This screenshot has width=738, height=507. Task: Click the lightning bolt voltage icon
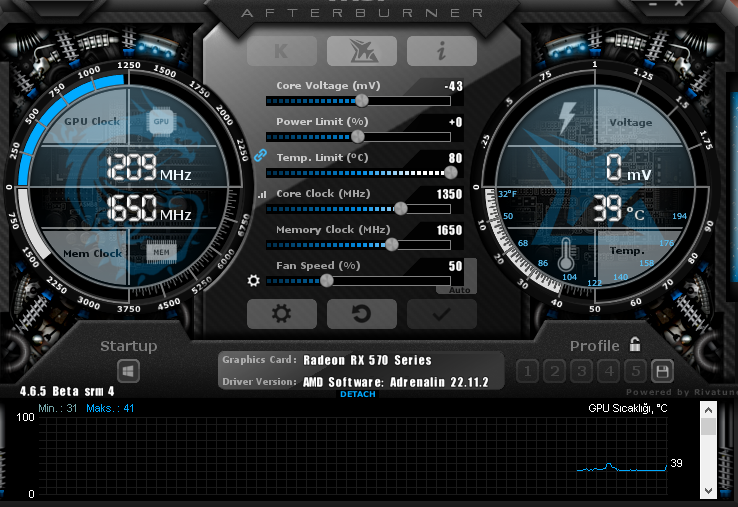tap(567, 118)
